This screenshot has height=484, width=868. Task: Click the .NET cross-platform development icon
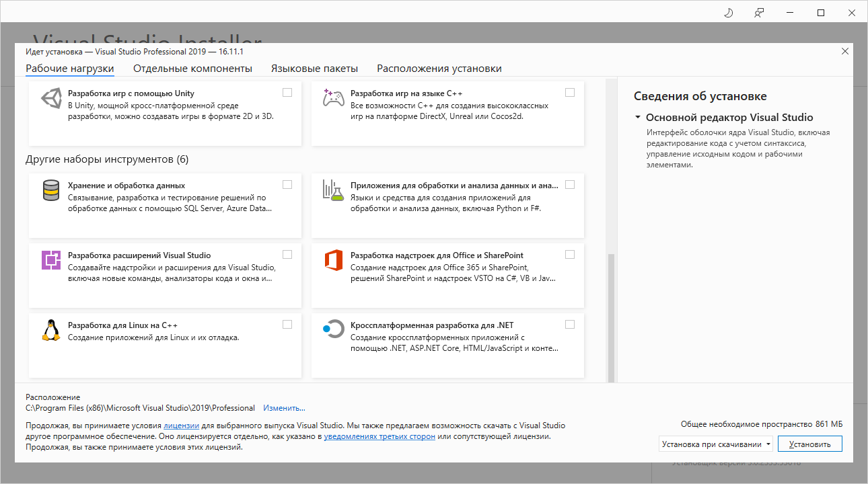pos(334,329)
